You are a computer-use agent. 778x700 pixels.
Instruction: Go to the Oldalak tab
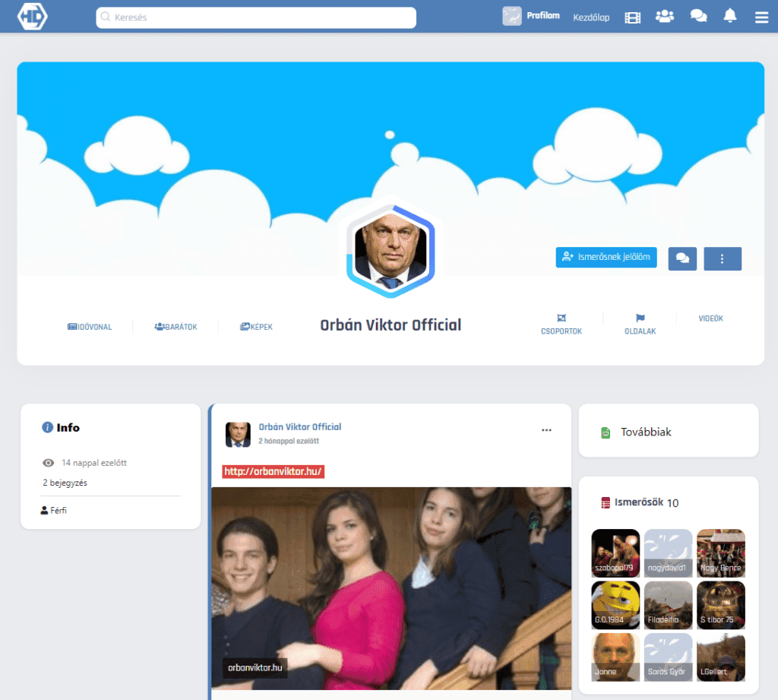[640, 325]
